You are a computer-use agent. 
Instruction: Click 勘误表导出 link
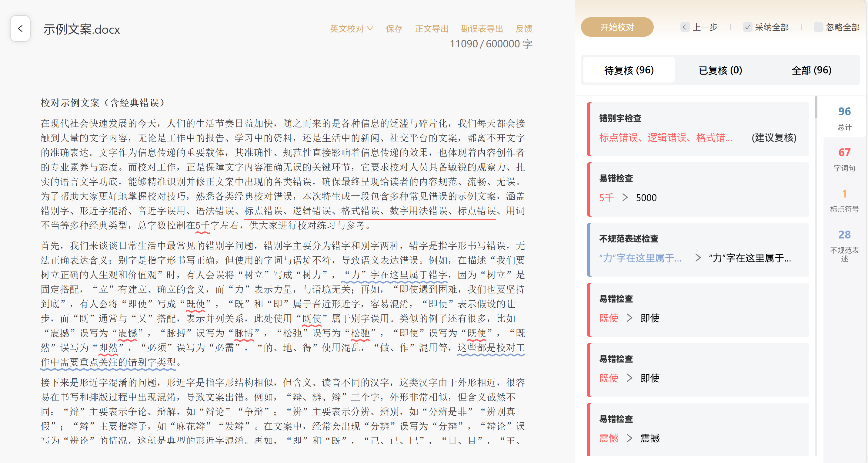point(482,29)
